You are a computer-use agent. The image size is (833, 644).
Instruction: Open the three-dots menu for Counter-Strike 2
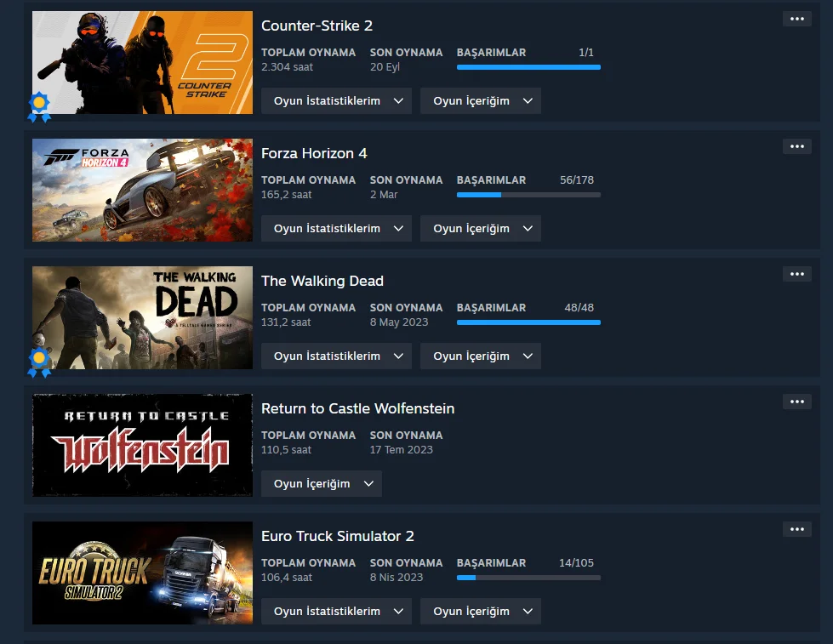coord(797,19)
